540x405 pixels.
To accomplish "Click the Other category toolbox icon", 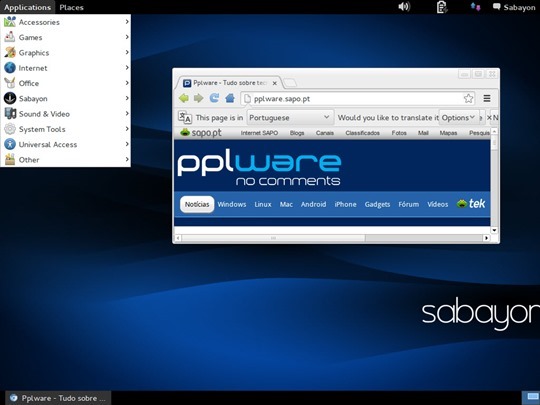I will tap(10, 159).
